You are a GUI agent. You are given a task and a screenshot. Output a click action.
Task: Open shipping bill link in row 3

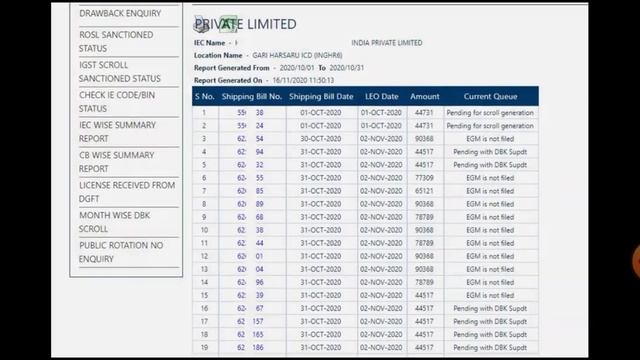pyautogui.click(x=250, y=139)
